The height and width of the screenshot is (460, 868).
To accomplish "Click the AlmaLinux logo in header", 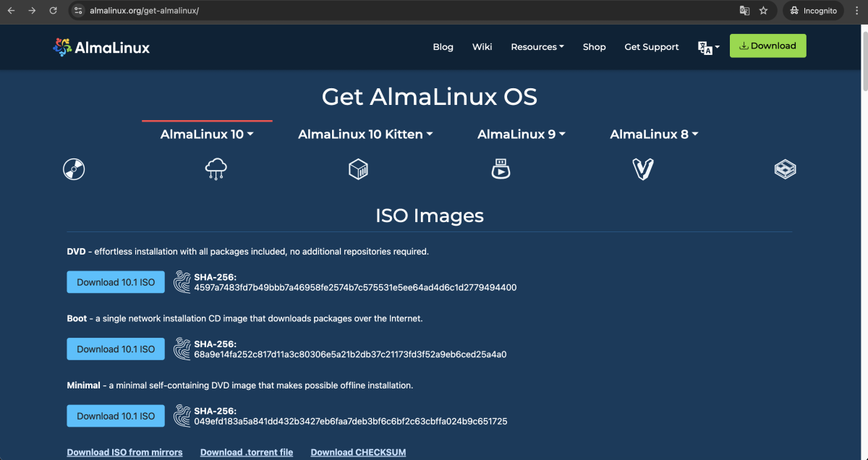I will click(x=101, y=48).
